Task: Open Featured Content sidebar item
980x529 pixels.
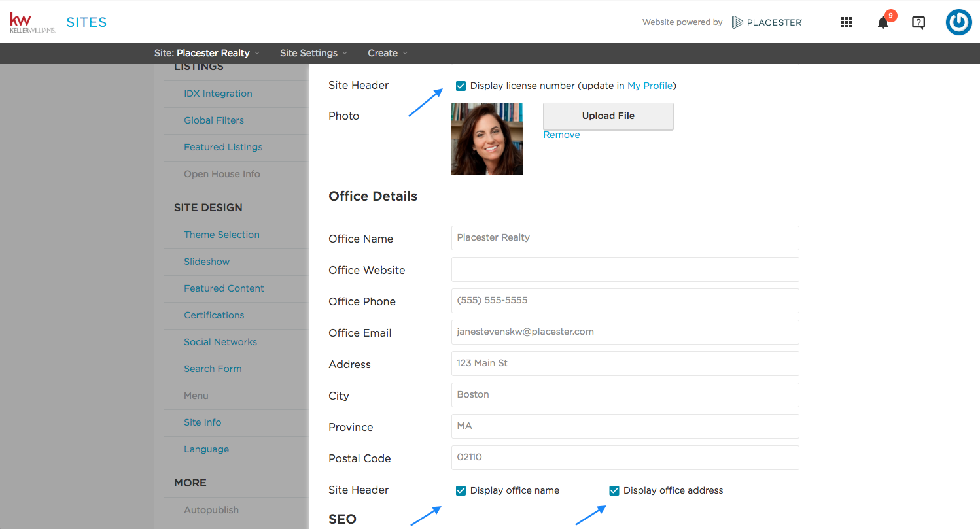Action: pos(224,288)
